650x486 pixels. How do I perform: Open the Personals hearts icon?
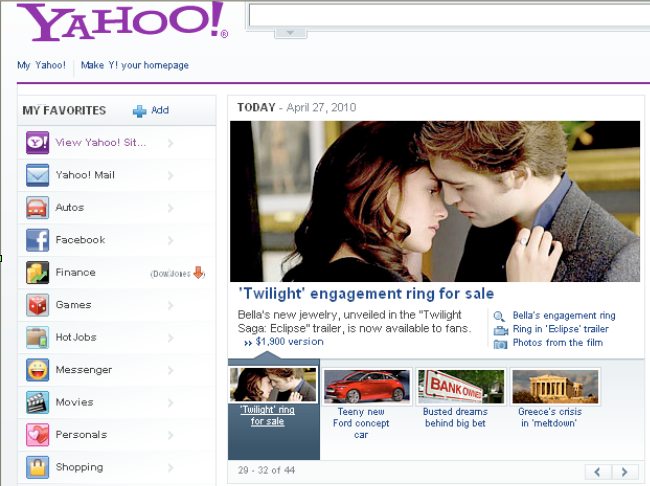(37, 435)
